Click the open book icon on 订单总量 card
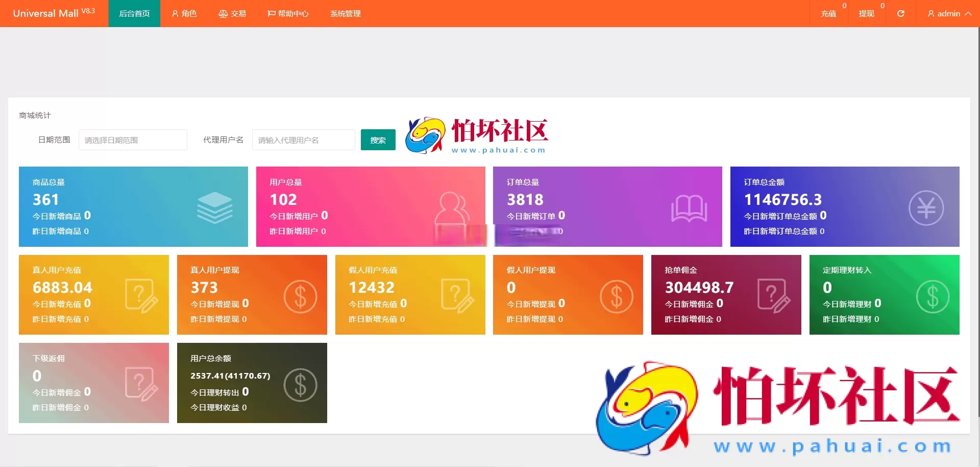Screen dimensions: 980x467 pos(689,207)
